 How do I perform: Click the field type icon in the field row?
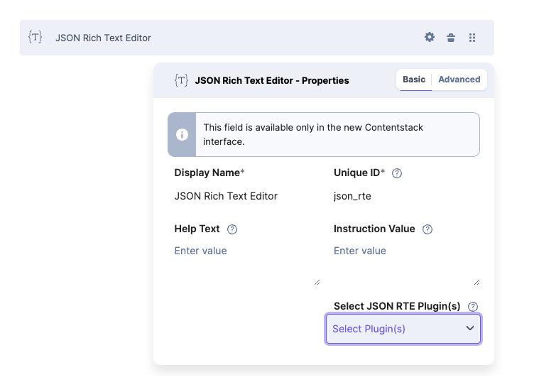35,37
